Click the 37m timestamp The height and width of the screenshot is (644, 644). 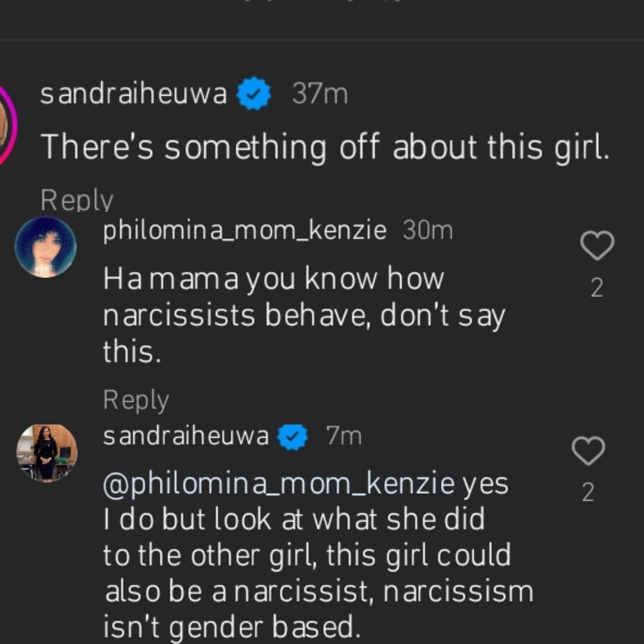[x=319, y=94]
